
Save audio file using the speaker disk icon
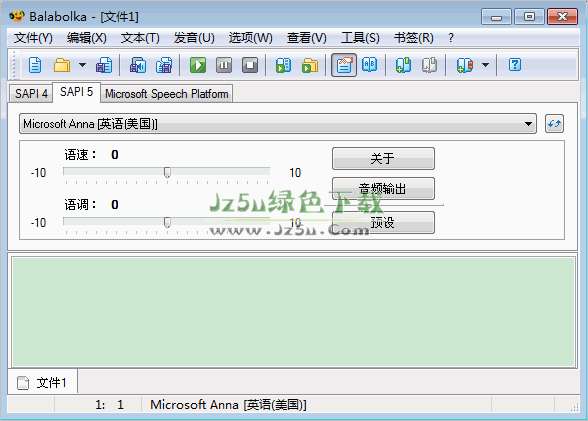pyautogui.click(x=138, y=65)
